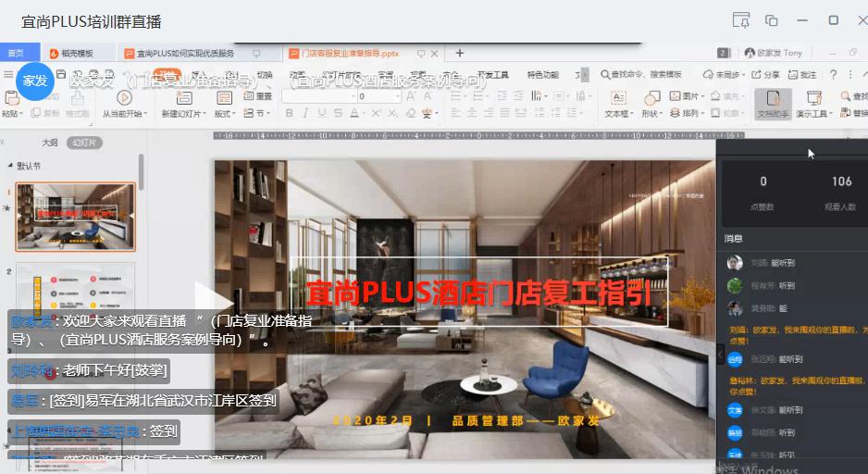Click the pop-out window icon in the livestream title bar
The width and height of the screenshot is (868, 474).
click(771, 20)
